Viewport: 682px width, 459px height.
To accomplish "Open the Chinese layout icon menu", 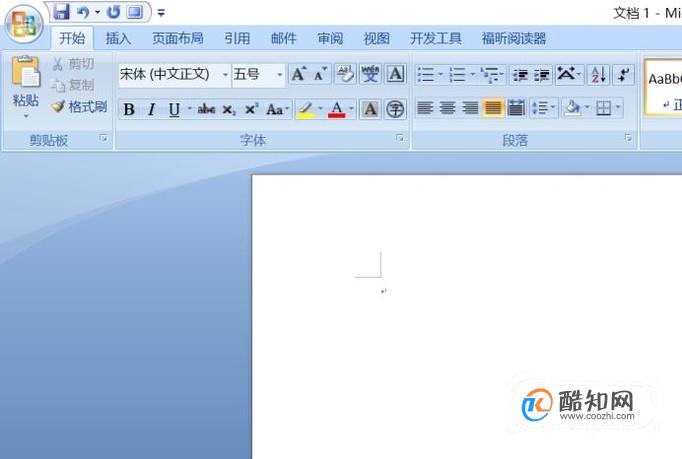I will pyautogui.click(x=569, y=74).
